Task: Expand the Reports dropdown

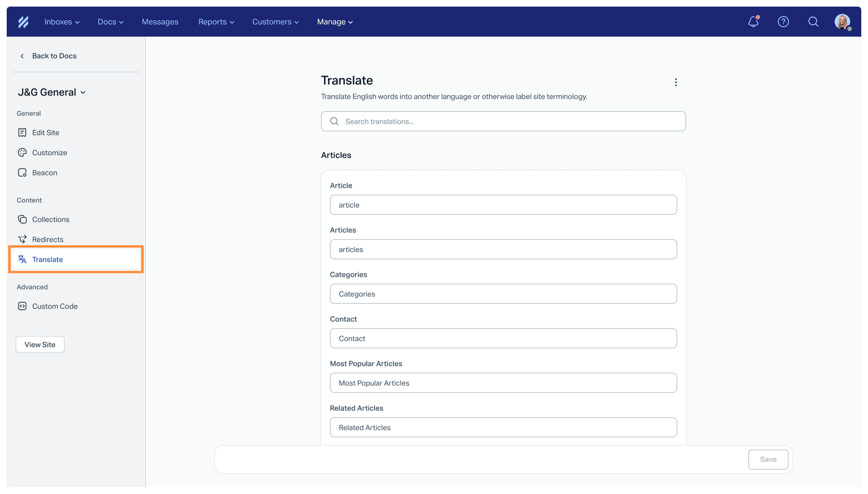Action: point(216,22)
